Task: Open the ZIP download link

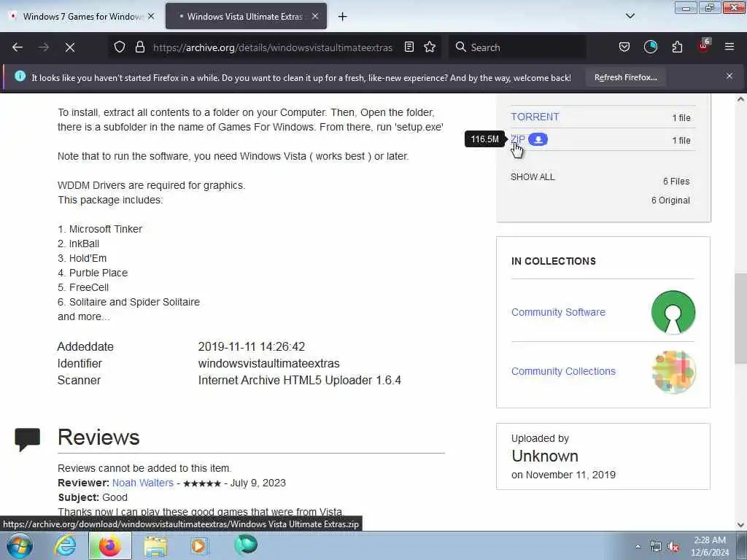Action: coord(518,139)
